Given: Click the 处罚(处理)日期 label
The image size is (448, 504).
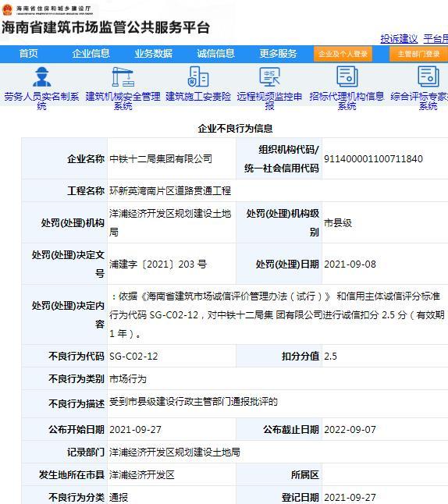Looking at the screenshot, I should (287, 264).
